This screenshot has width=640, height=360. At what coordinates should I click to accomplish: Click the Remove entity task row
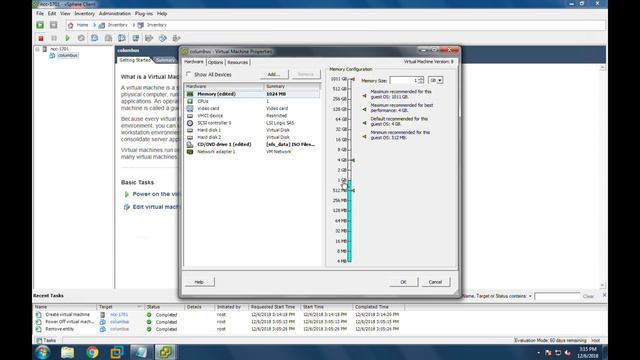click(217, 329)
